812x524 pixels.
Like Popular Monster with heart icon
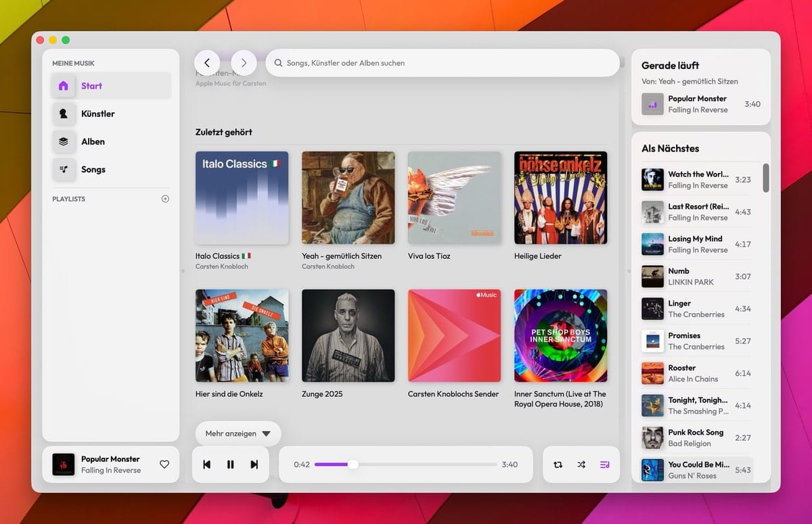(164, 465)
